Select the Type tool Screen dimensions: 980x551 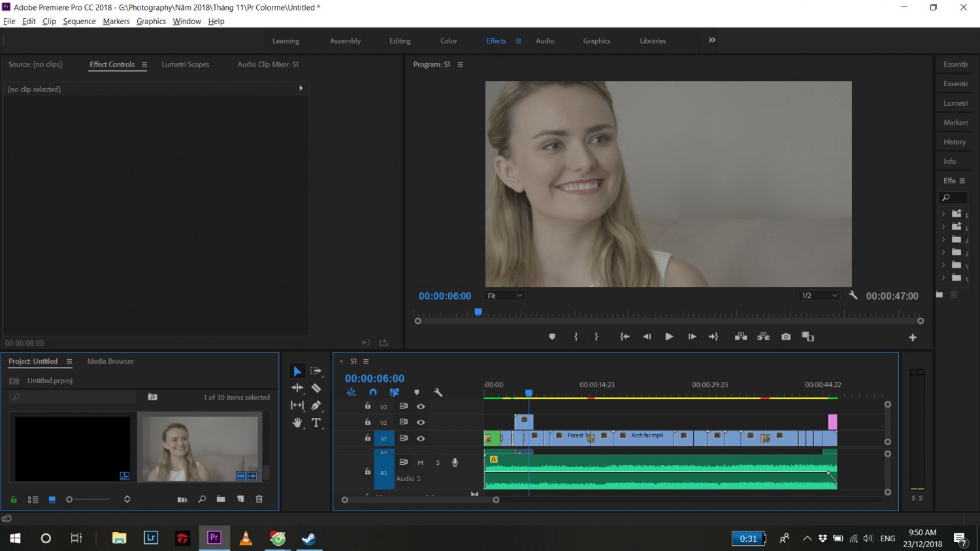(316, 423)
